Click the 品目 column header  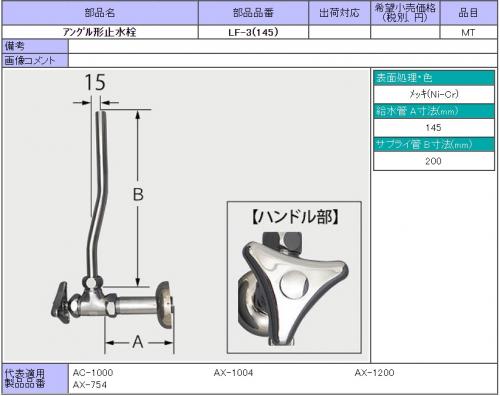468,13
